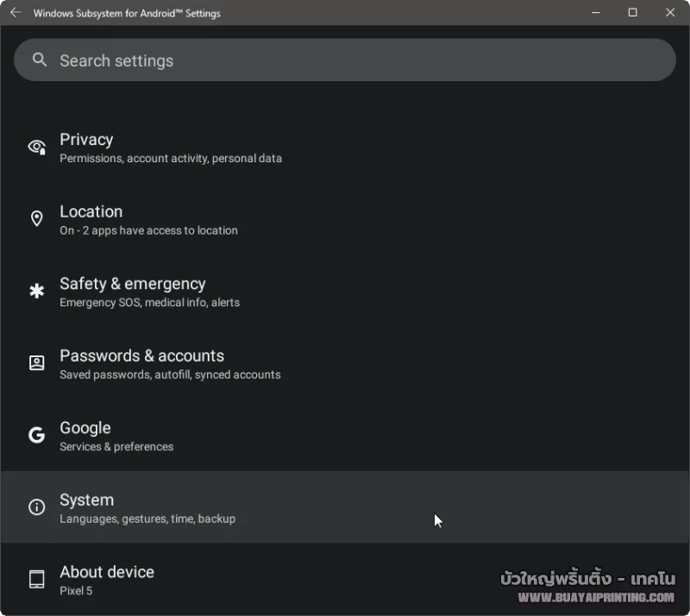
Task: Click the Location pin icon
Action: click(x=37, y=219)
